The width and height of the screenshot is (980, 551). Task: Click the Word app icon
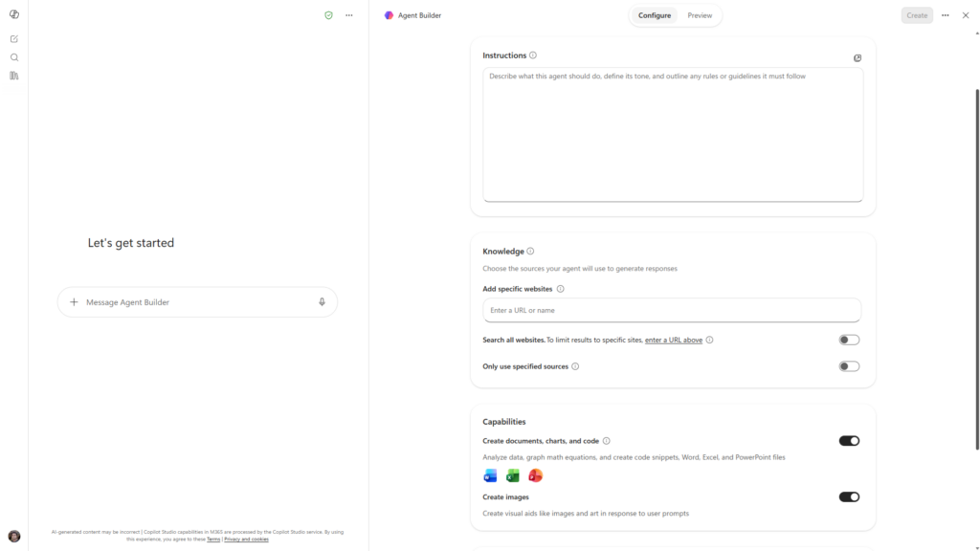(x=490, y=475)
